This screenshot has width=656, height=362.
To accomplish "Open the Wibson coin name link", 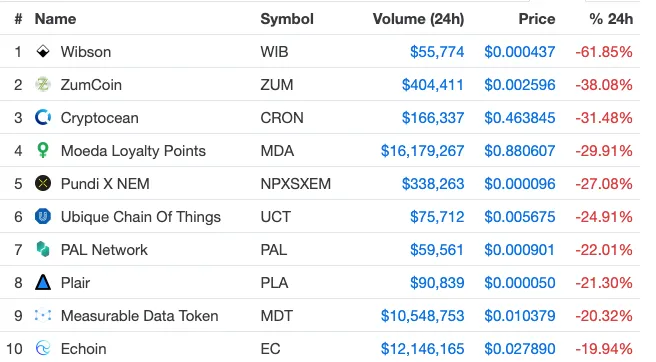I will click(86, 52).
